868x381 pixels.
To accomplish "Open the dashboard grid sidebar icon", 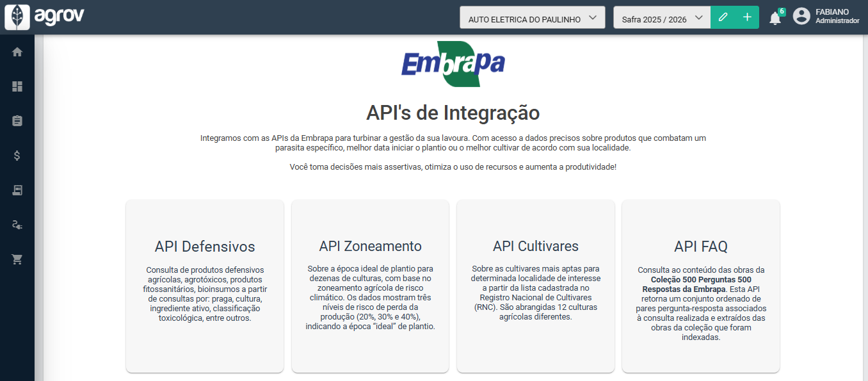I will [x=17, y=86].
